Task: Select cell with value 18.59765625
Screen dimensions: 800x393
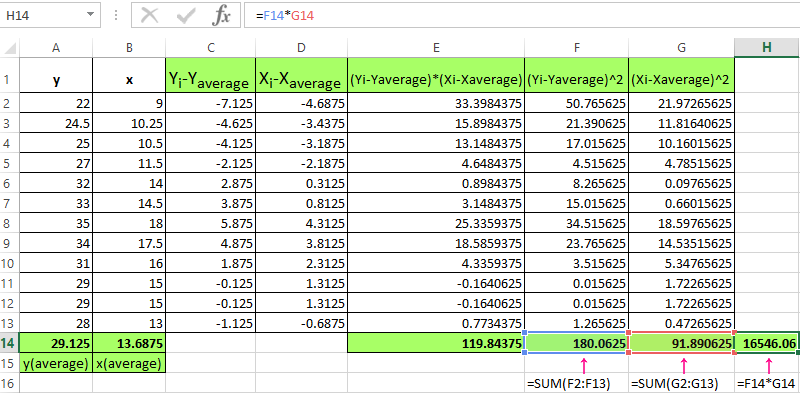Action: (x=682, y=224)
